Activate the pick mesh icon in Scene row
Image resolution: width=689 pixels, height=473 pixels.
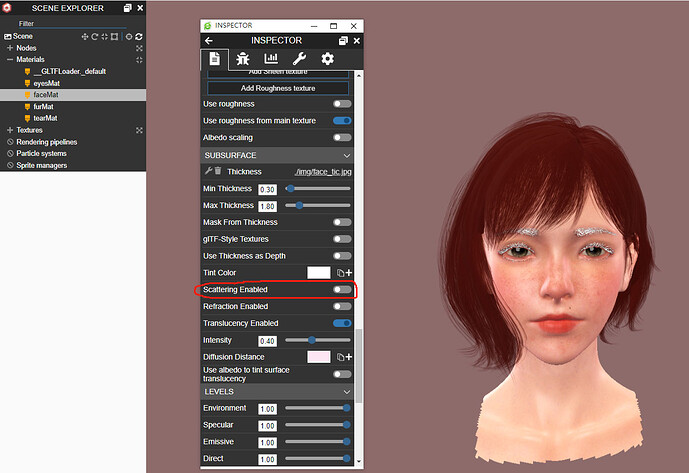coord(129,36)
